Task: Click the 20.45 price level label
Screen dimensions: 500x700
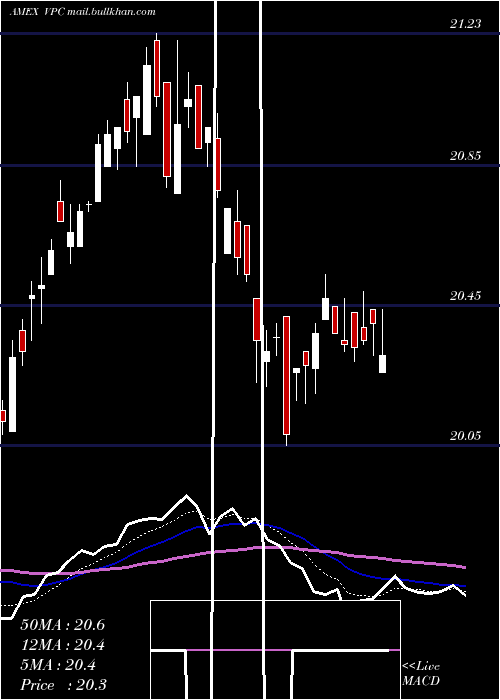Action: tap(466, 296)
